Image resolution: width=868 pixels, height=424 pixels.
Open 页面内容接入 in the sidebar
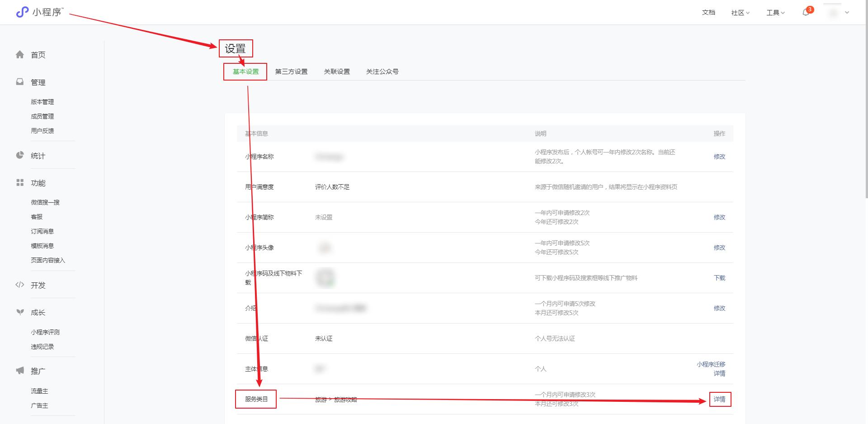click(48, 260)
